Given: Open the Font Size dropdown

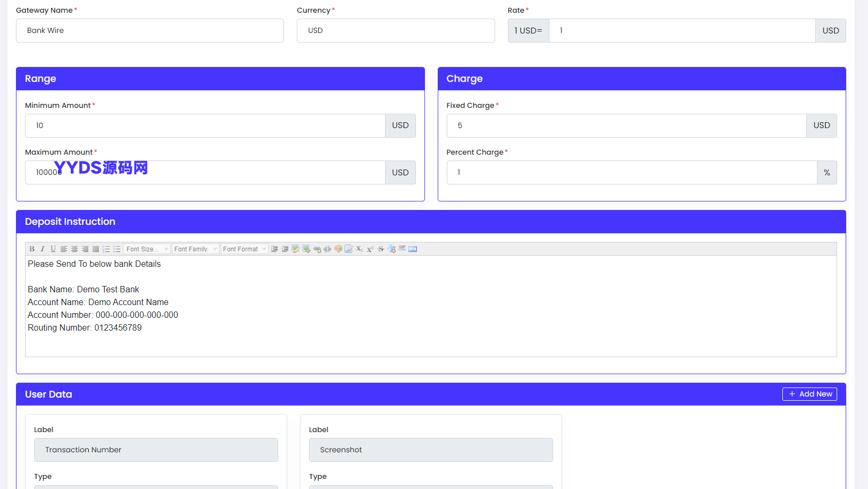Looking at the screenshot, I should click(147, 249).
